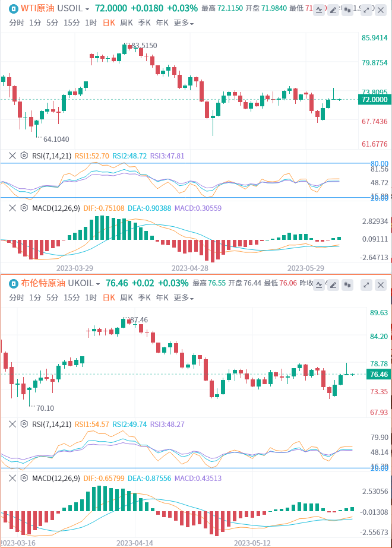Viewport: 392px width, 548px height.
Task: Close the Brent crude oil chart panel
Action: tap(381, 285)
